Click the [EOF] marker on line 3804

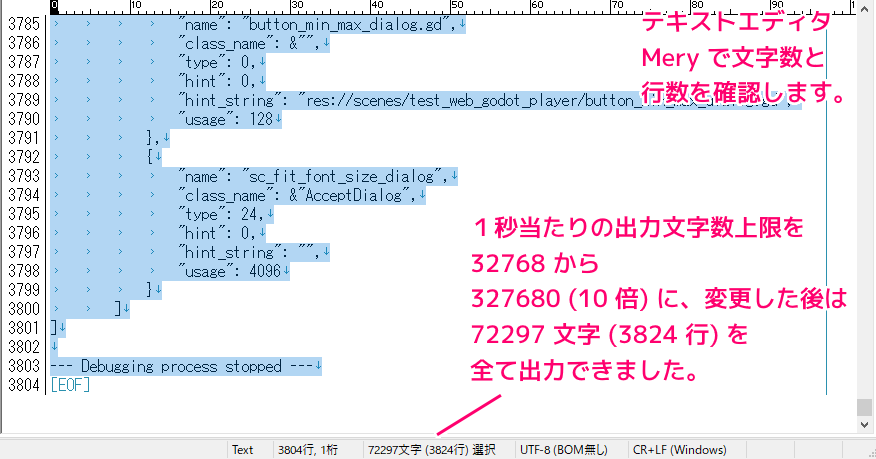click(x=70, y=385)
